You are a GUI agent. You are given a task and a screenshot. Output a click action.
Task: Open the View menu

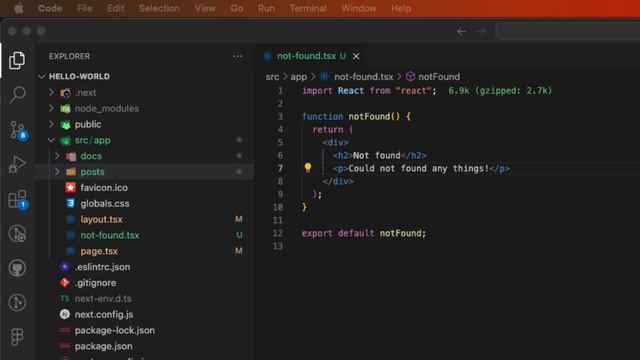(x=205, y=9)
